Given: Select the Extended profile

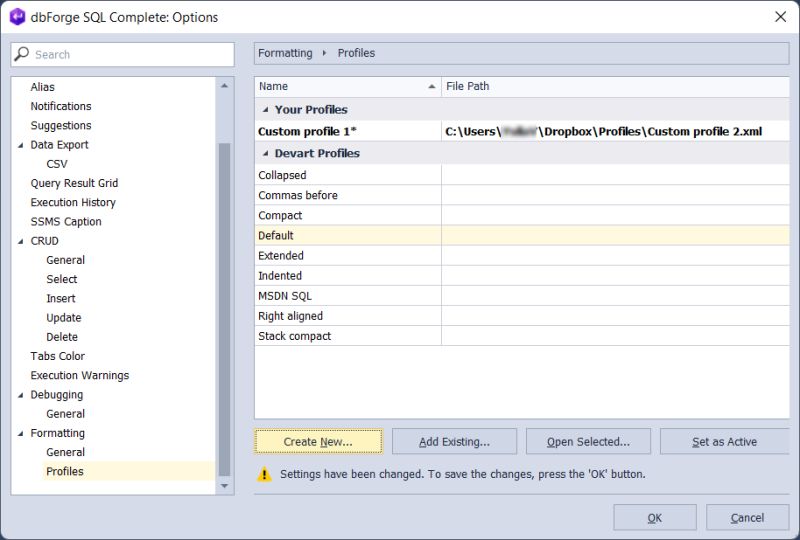Looking at the screenshot, I should tap(521, 256).
